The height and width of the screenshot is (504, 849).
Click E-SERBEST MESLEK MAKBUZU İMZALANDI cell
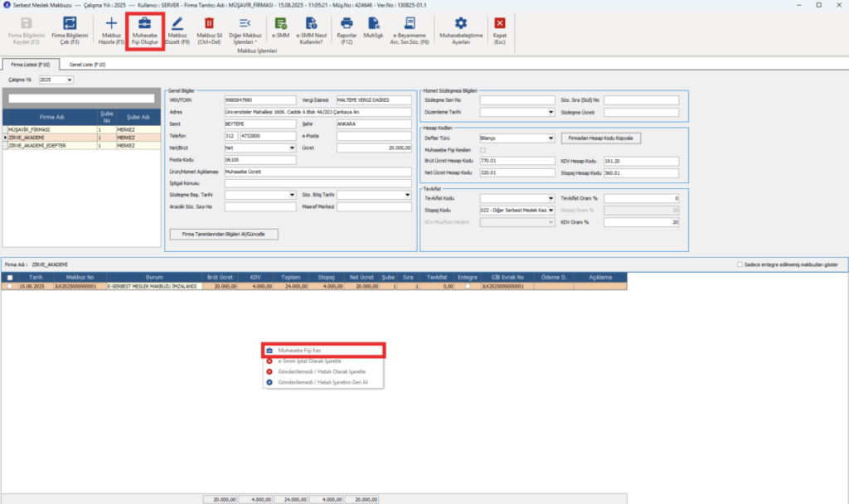tap(154, 286)
